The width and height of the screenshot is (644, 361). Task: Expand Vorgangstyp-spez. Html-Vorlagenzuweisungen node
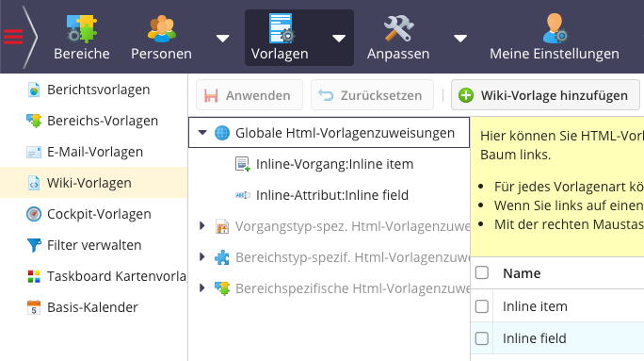click(x=201, y=225)
